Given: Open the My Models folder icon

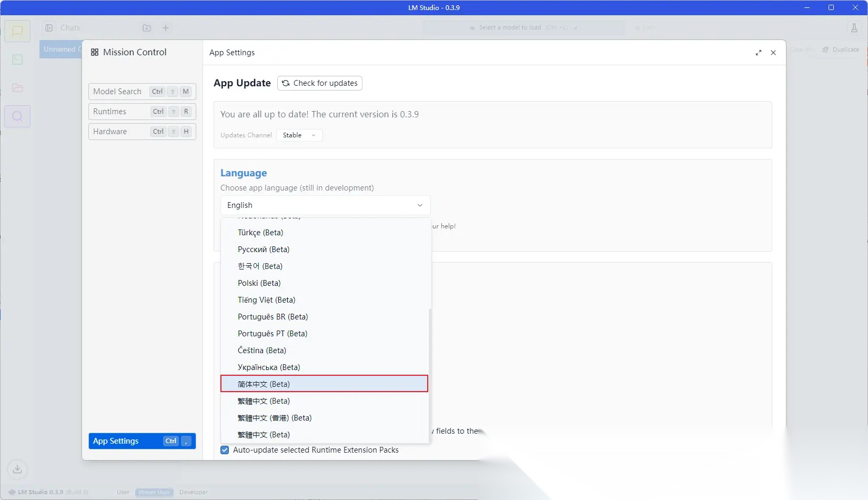Looking at the screenshot, I should click(17, 88).
